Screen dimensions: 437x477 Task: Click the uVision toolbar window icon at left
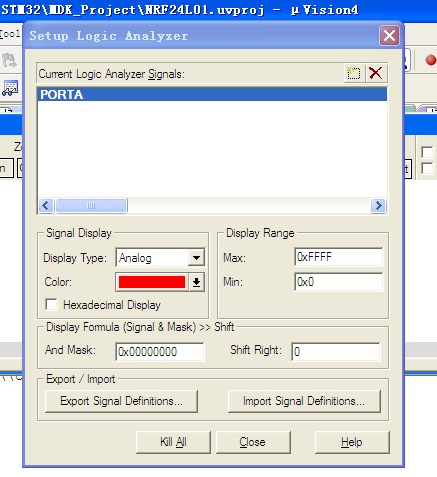[x=10, y=88]
